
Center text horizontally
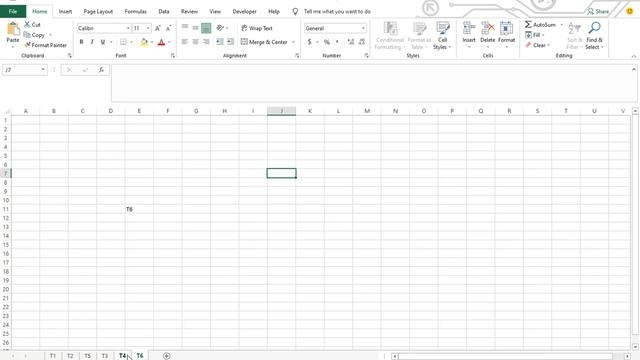pos(196,42)
